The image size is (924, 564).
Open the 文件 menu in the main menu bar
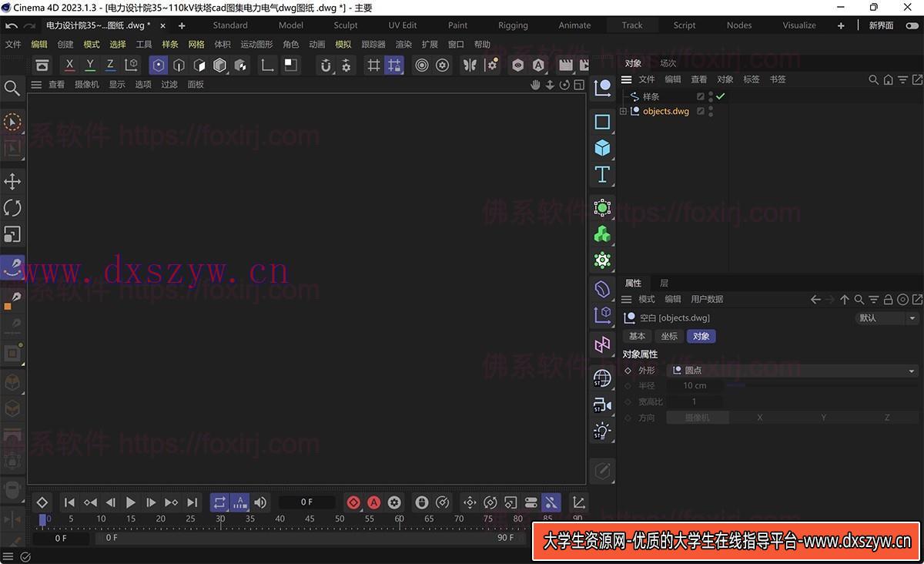point(13,45)
